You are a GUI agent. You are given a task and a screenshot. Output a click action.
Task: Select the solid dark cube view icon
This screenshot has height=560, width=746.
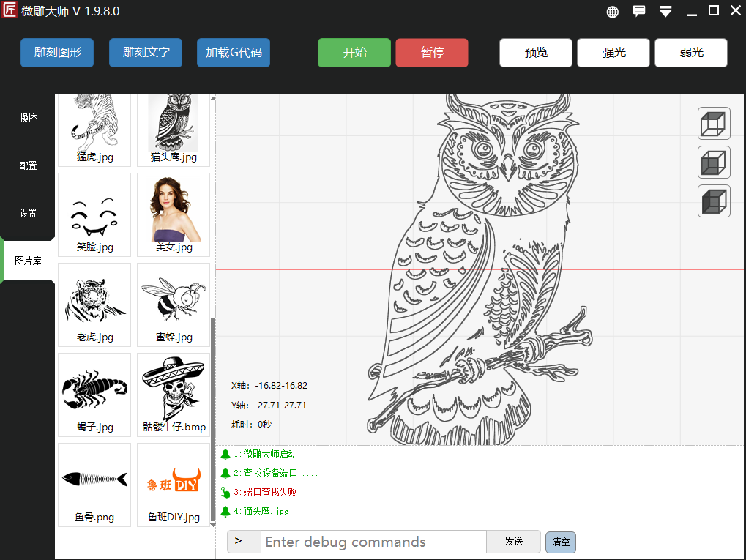point(714,201)
